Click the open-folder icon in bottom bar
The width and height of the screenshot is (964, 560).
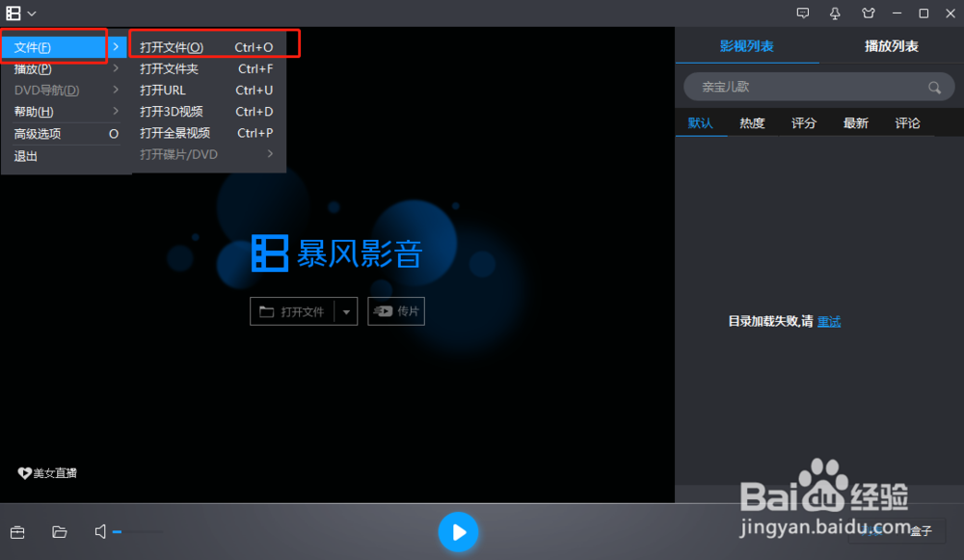click(x=60, y=532)
